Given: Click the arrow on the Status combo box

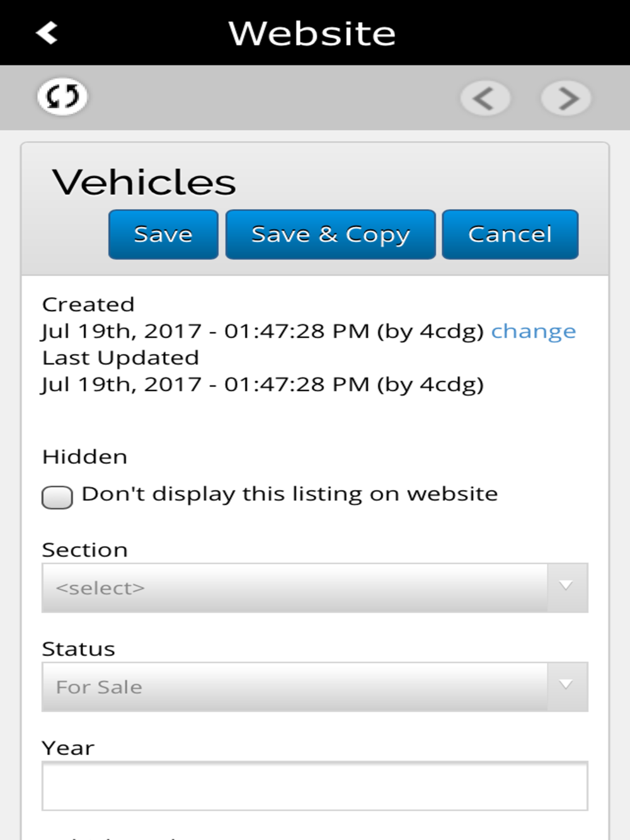Looking at the screenshot, I should click(x=567, y=686).
